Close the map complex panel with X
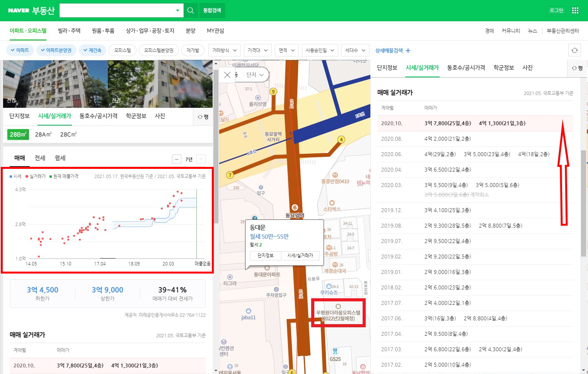Image resolution: width=588 pixels, height=374 pixels. click(x=227, y=75)
